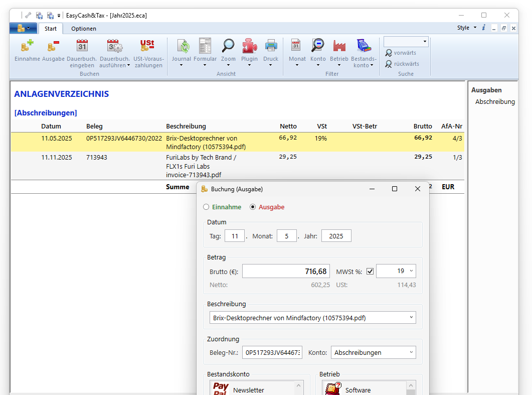Expand the quick access toolbar customize arrow
Viewport: 532px width, 395px height.
click(x=59, y=16)
